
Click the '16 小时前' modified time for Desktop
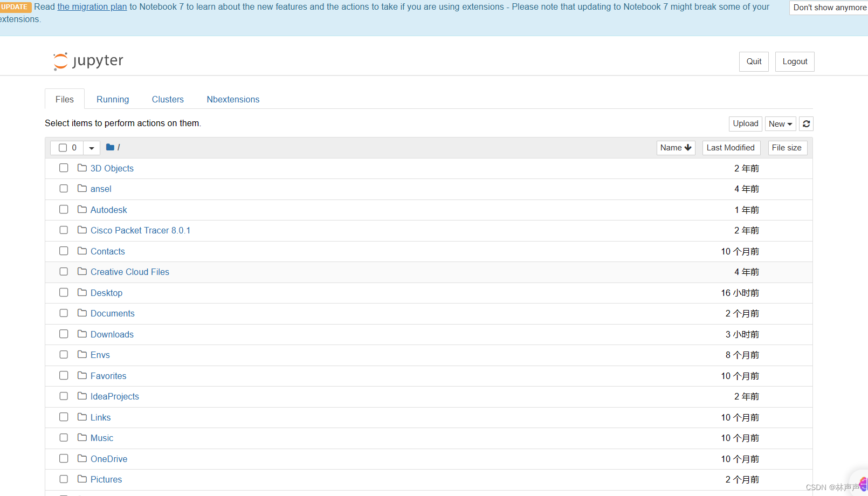click(740, 293)
